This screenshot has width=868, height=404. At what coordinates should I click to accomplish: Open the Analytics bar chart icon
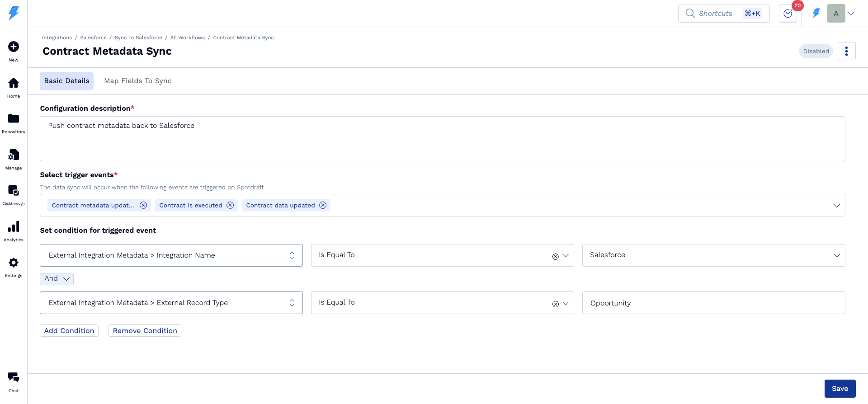point(14,227)
